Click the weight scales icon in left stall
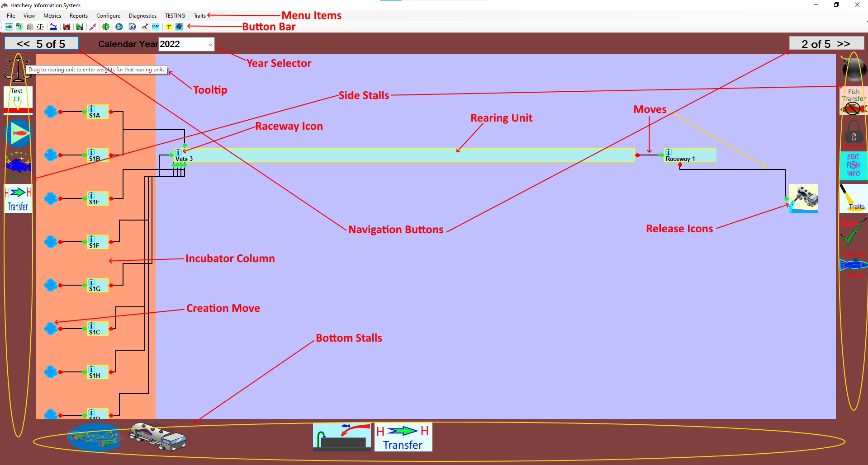 17,69
